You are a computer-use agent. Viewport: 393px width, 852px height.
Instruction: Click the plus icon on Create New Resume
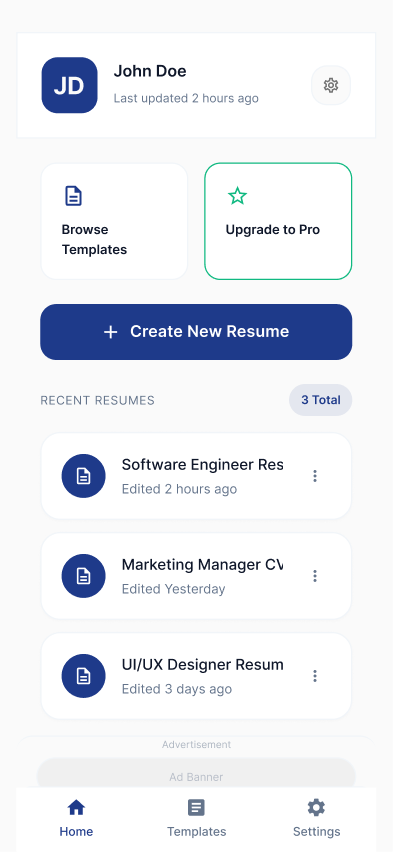(x=110, y=332)
